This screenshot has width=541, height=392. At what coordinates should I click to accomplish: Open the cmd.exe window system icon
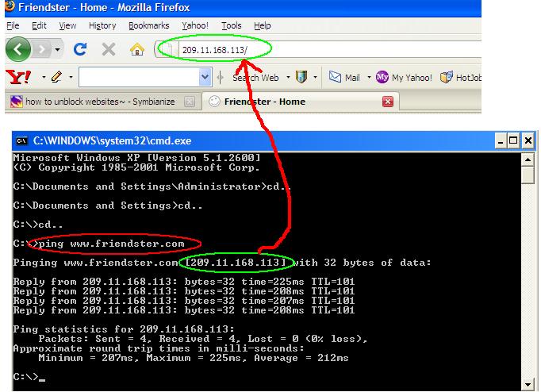(x=22, y=140)
